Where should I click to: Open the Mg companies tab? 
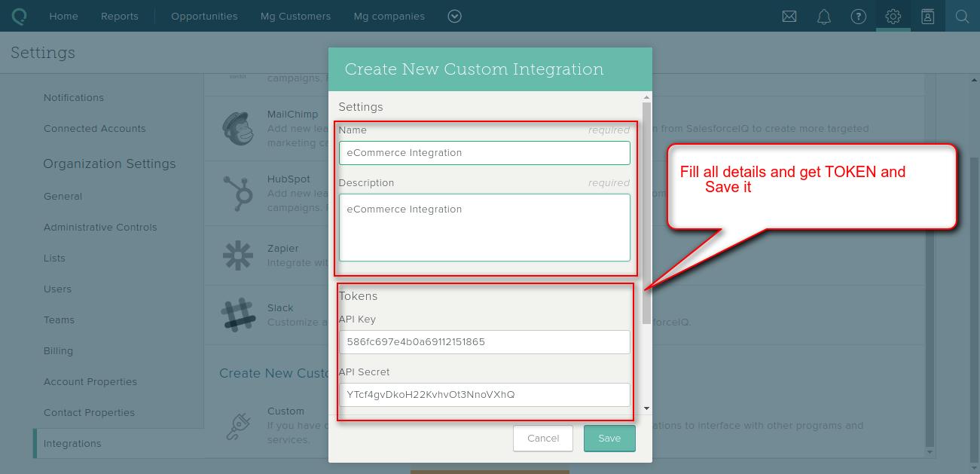(389, 16)
